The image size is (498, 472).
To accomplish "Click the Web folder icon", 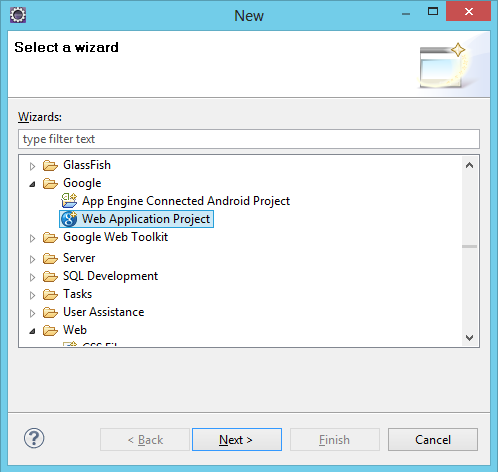I will click(50, 330).
